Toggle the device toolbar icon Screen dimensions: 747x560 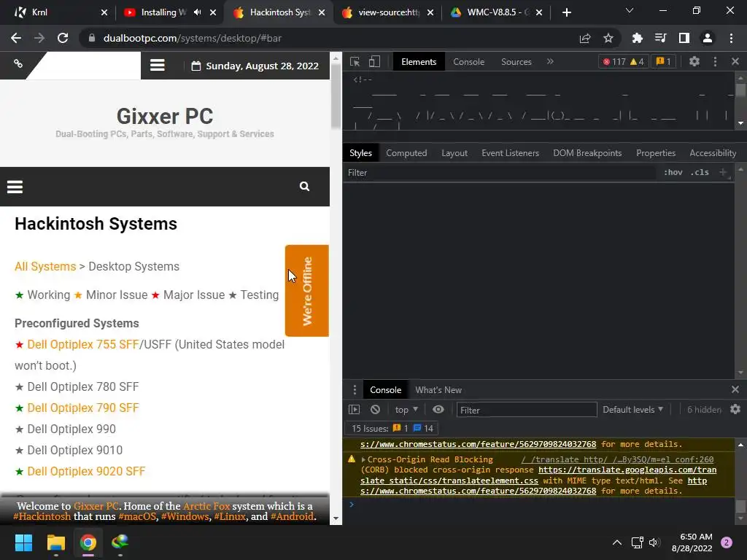click(x=374, y=62)
